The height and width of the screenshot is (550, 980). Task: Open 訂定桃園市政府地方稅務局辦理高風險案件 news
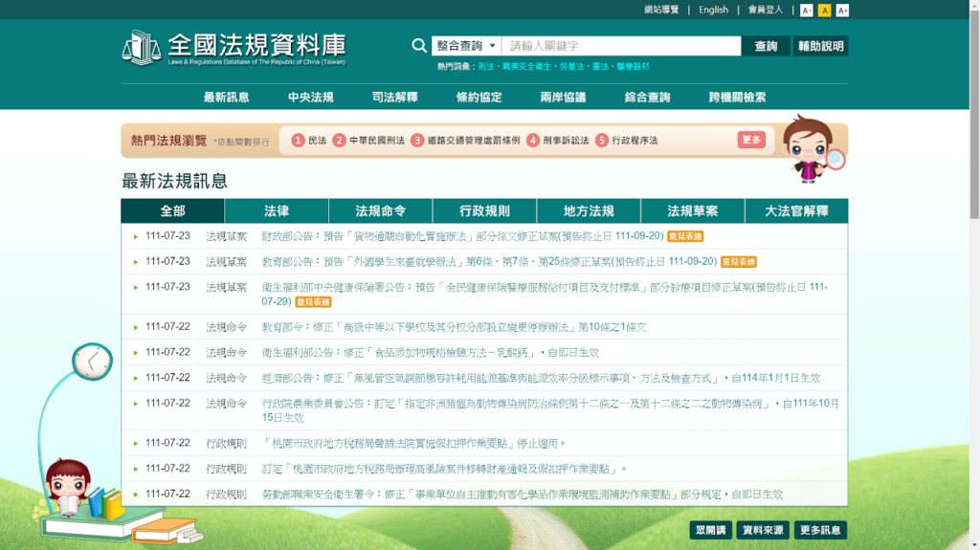[444, 469]
